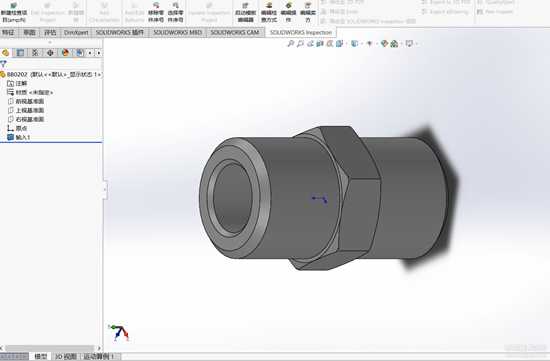Click the Edit Appearance icon in view toolbar
Image resolution: width=550 pixels, height=361 pixels.
click(384, 44)
